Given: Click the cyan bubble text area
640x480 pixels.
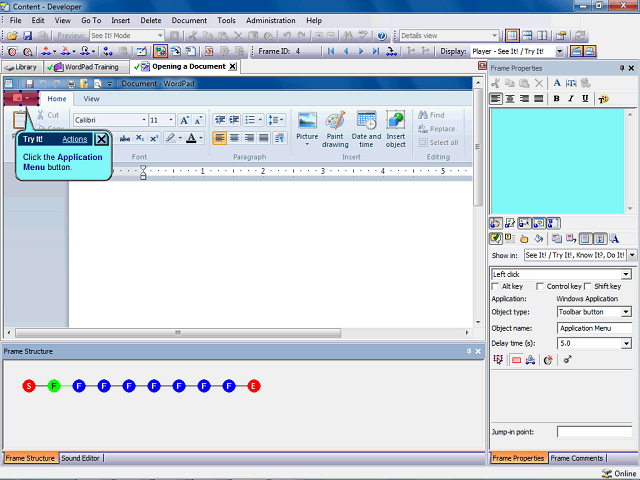Looking at the screenshot, I should pyautogui.click(x=558, y=161).
